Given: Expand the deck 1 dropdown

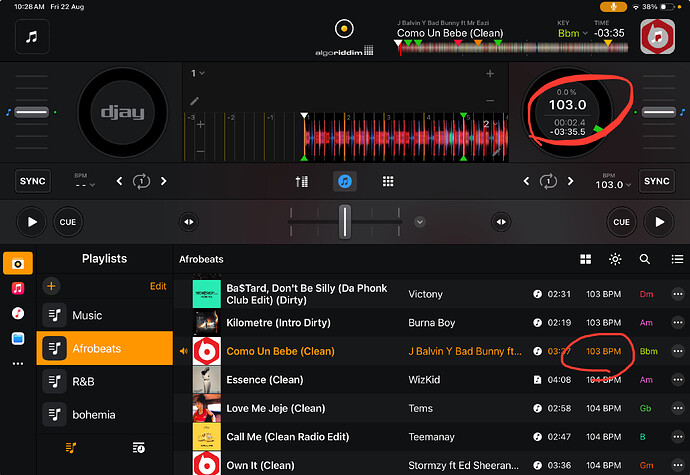Looking at the screenshot, I should point(198,73).
